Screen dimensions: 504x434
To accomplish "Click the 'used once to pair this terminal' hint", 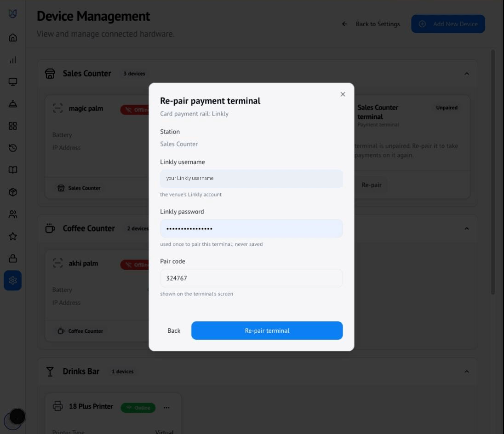I will pos(211,244).
